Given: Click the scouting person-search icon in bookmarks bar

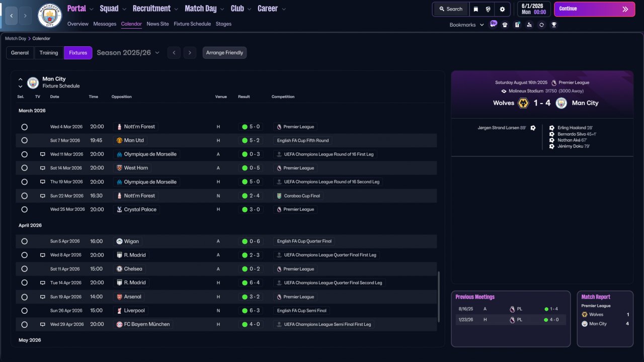Looking at the screenshot, I should [x=529, y=25].
